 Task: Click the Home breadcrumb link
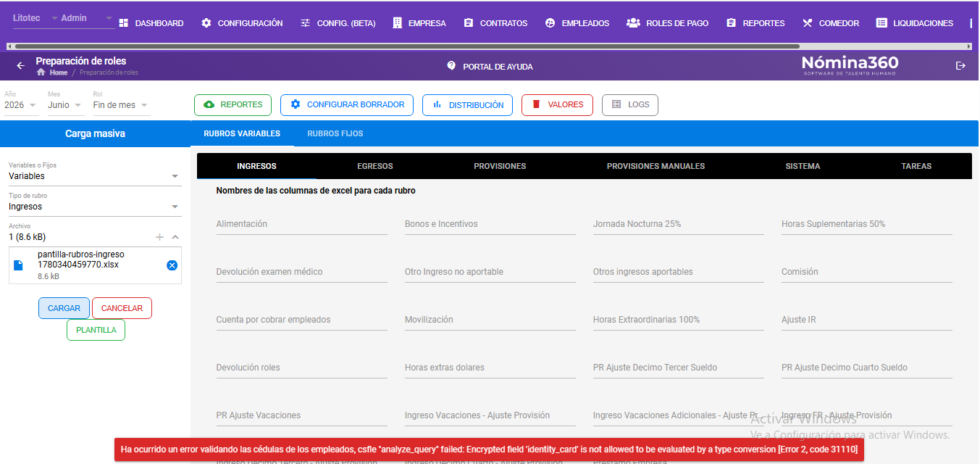click(59, 72)
